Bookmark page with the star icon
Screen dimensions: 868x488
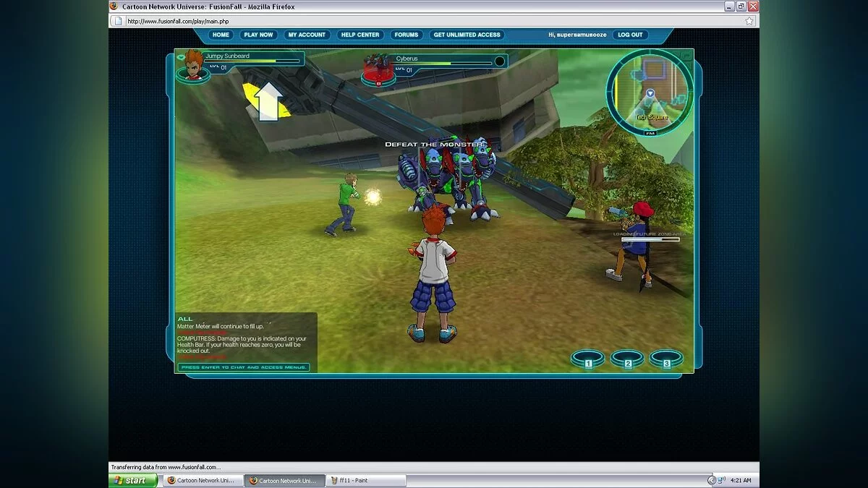coord(749,21)
